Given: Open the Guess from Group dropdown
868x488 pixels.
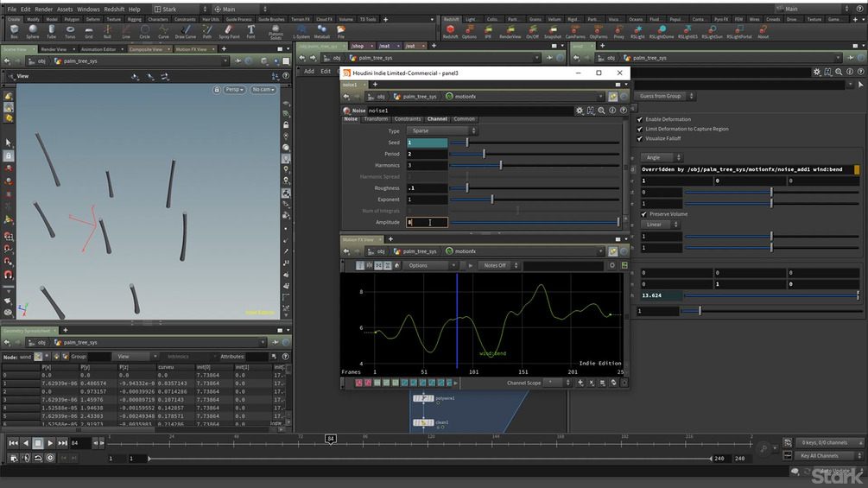Looking at the screenshot, I should coord(663,96).
